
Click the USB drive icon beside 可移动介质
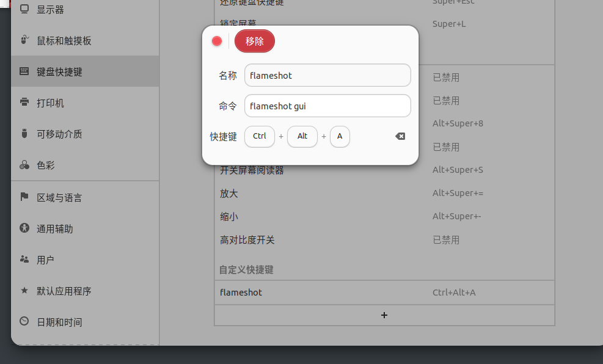tap(24, 133)
